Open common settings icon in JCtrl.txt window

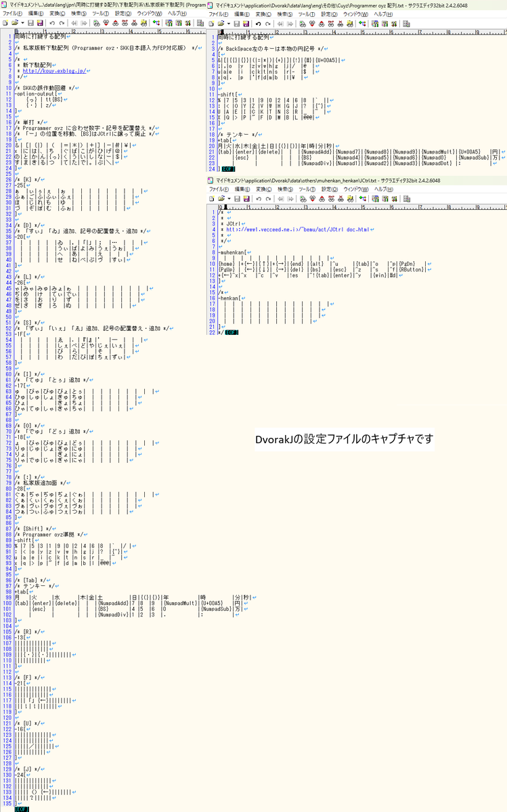[394, 199]
